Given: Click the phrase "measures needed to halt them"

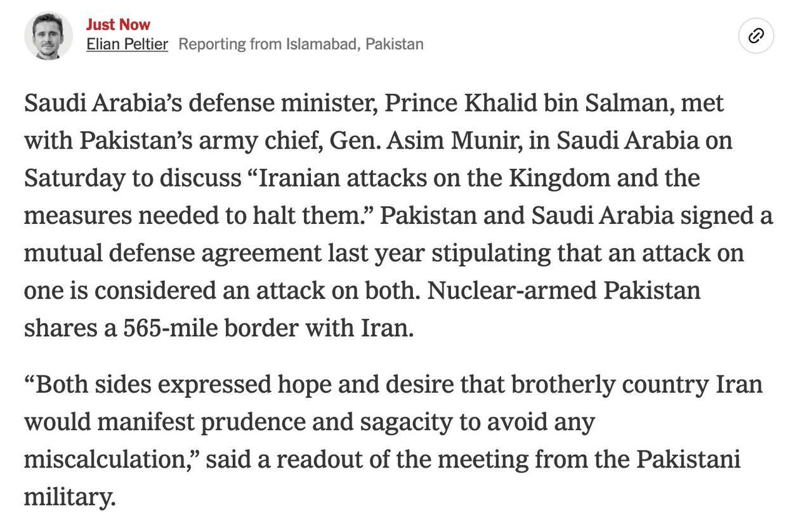Looking at the screenshot, I should [197, 216].
